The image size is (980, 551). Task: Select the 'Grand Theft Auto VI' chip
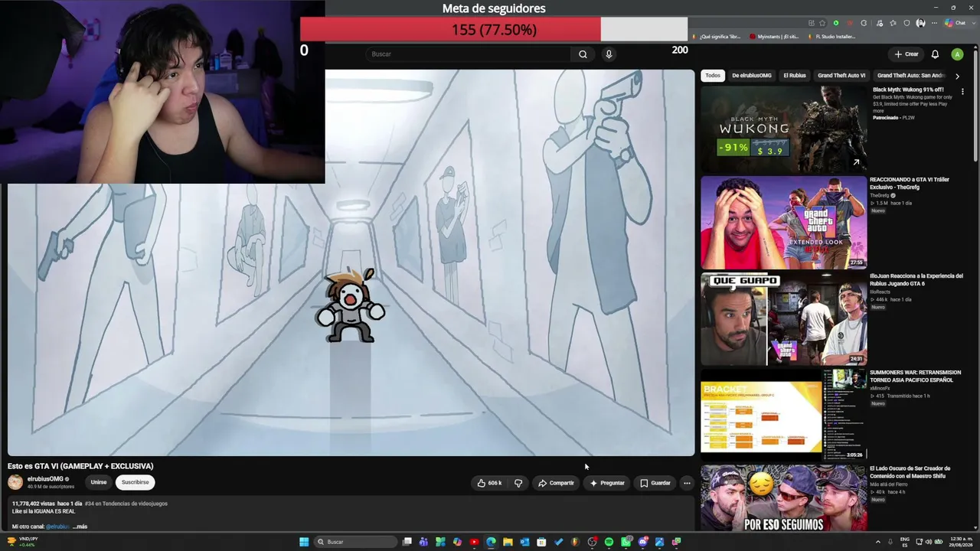(x=841, y=76)
